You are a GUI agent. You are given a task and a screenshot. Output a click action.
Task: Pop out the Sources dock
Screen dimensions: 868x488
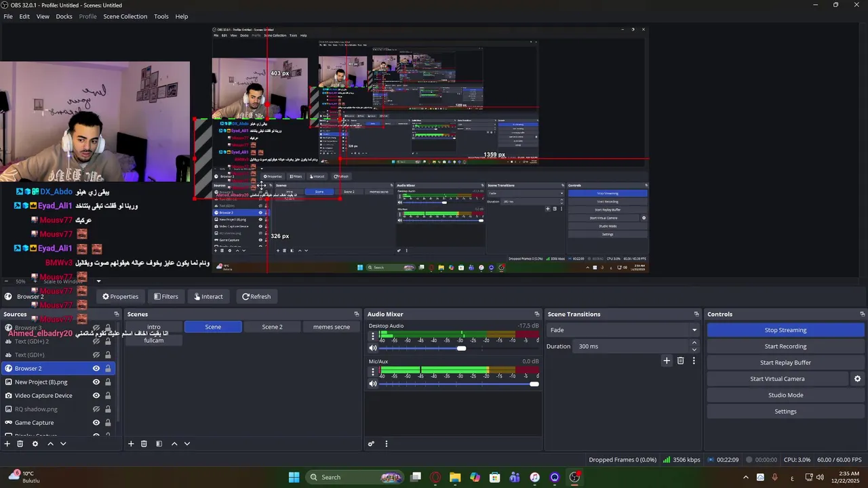tap(116, 314)
